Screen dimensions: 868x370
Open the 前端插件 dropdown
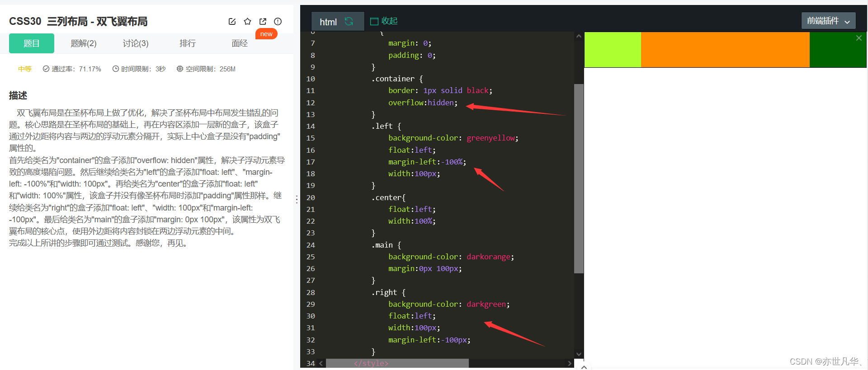coord(828,21)
